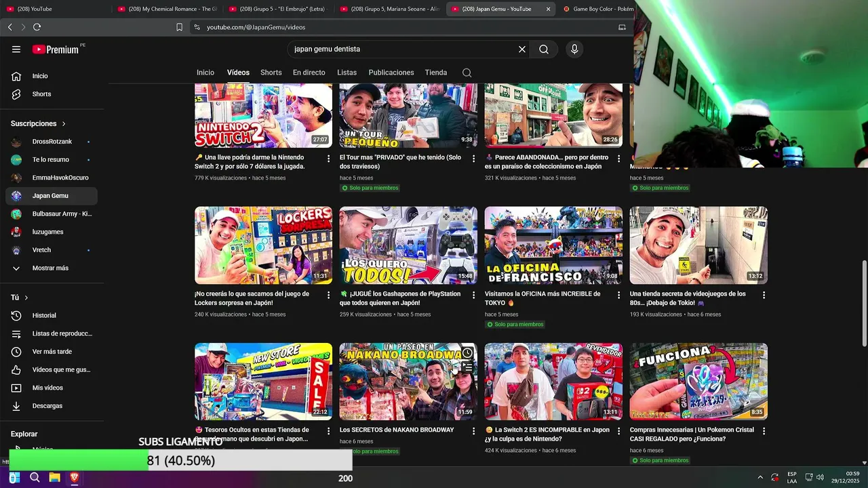Play La Oficina de Francisco thumbnail
The height and width of the screenshot is (488, 868).
tap(553, 245)
